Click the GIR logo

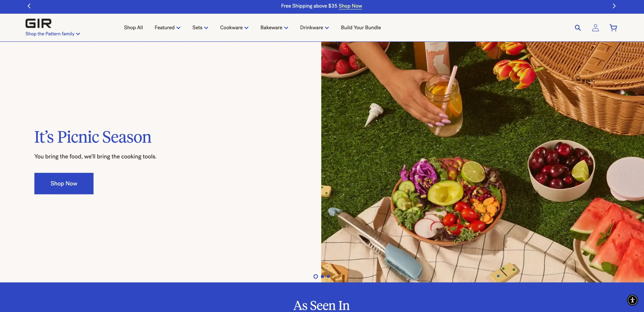[x=38, y=23]
